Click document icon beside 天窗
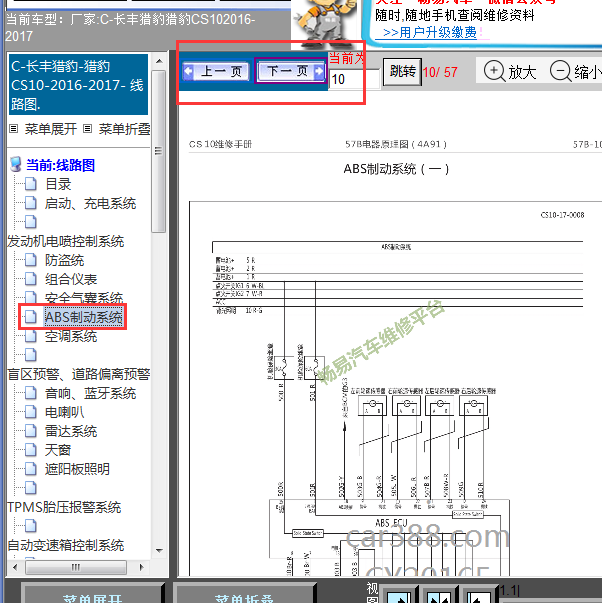The image size is (602, 603). tap(31, 450)
